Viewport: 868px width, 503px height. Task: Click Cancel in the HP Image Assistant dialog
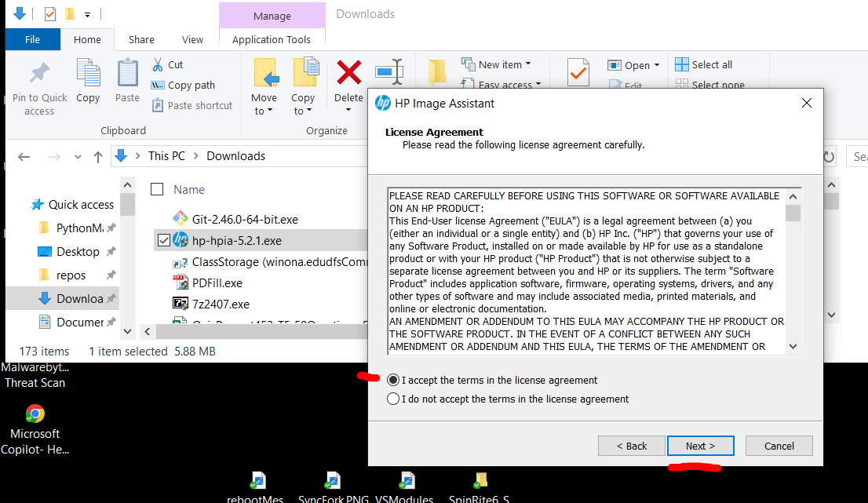(x=779, y=446)
